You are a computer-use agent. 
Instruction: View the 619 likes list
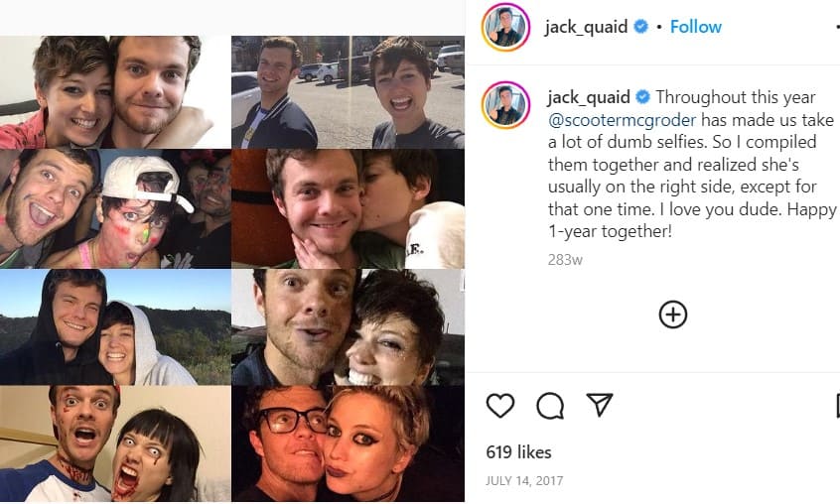[518, 452]
